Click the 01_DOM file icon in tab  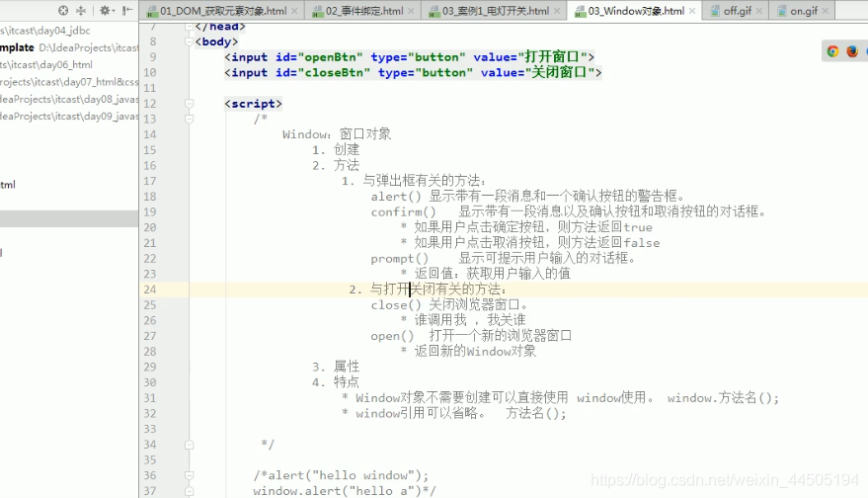click(152, 11)
